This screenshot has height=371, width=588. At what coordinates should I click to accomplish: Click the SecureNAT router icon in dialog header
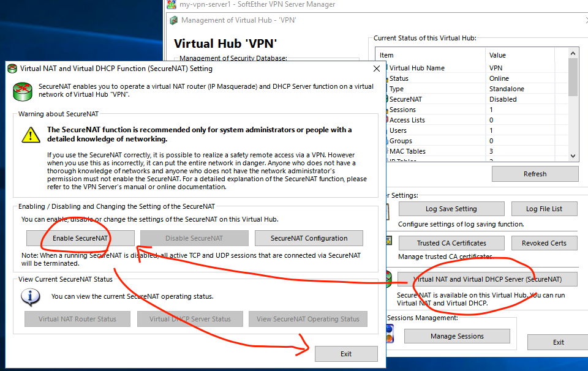click(23, 92)
